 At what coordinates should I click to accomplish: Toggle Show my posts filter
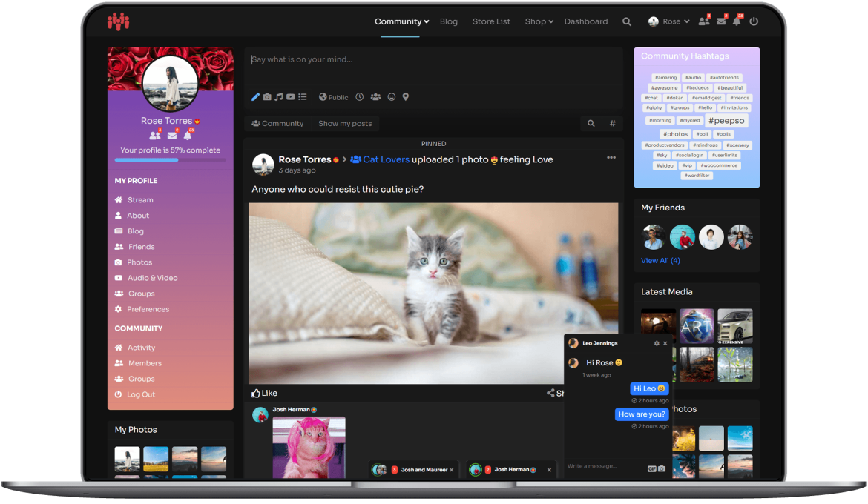pyautogui.click(x=345, y=123)
